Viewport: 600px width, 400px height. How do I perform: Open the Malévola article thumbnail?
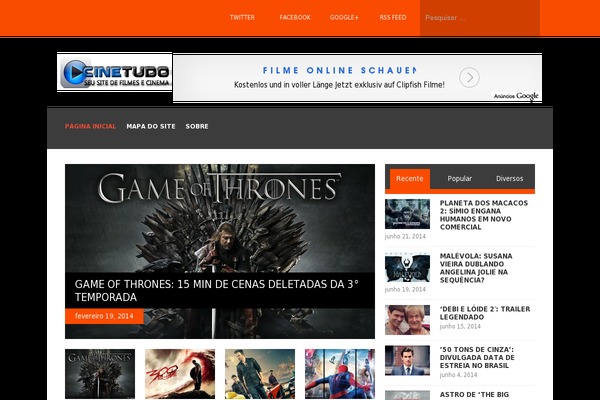click(407, 267)
